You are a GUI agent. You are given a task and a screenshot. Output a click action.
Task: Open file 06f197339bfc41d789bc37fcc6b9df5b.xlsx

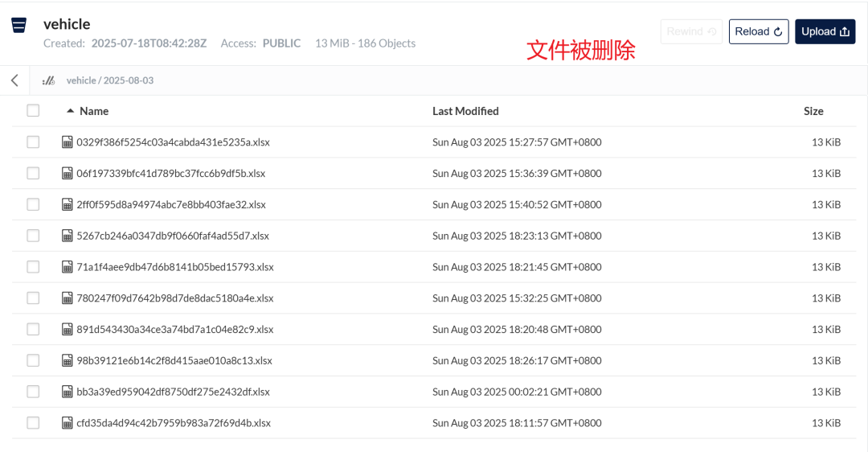click(x=171, y=174)
